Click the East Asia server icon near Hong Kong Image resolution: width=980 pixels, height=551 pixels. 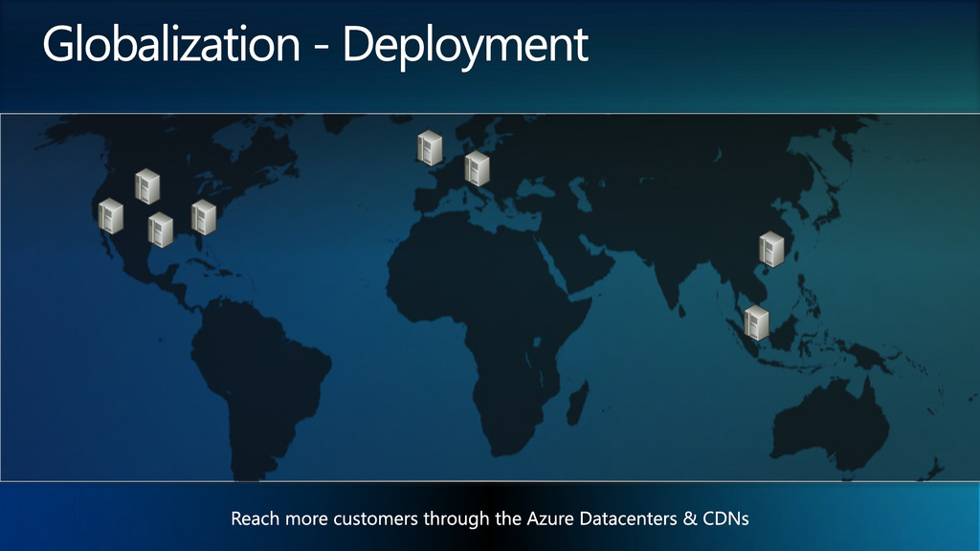tap(772, 250)
